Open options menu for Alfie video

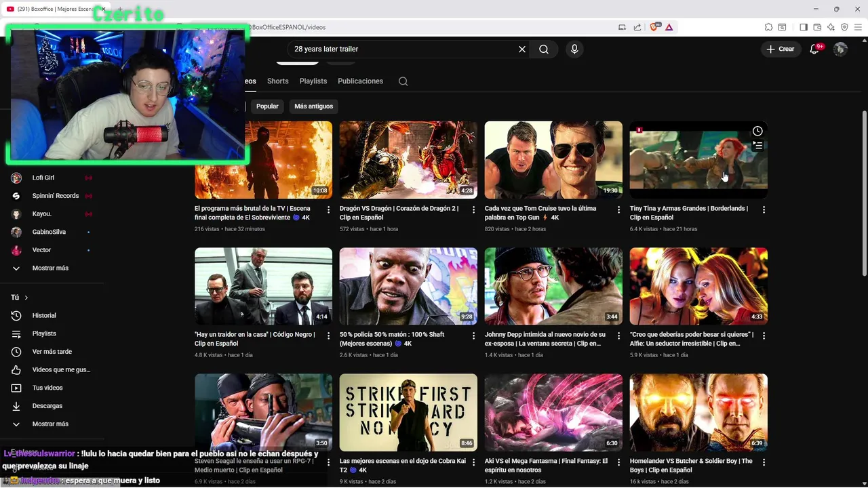tap(764, 335)
